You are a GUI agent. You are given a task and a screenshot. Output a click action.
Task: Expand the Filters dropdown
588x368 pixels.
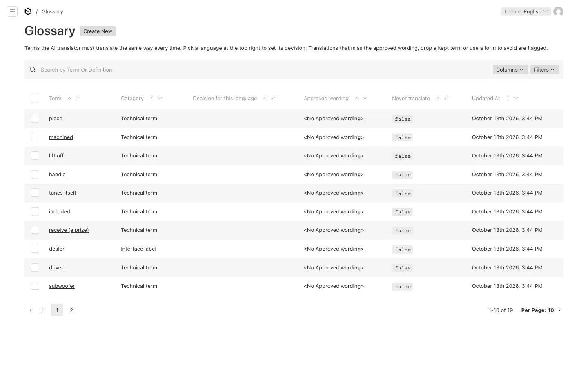point(544,70)
